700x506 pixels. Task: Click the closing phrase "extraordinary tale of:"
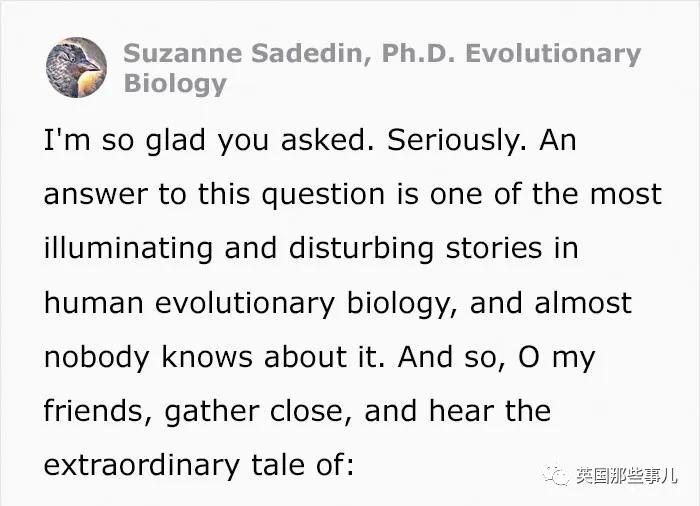(198, 465)
